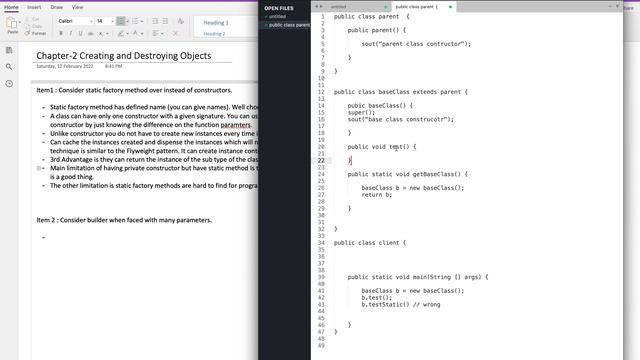
Task: Click the Copy button in ribbon
Action: (34, 26)
